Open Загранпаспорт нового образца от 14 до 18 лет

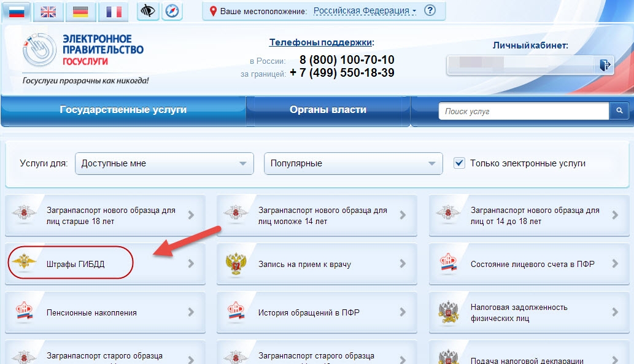click(x=529, y=215)
